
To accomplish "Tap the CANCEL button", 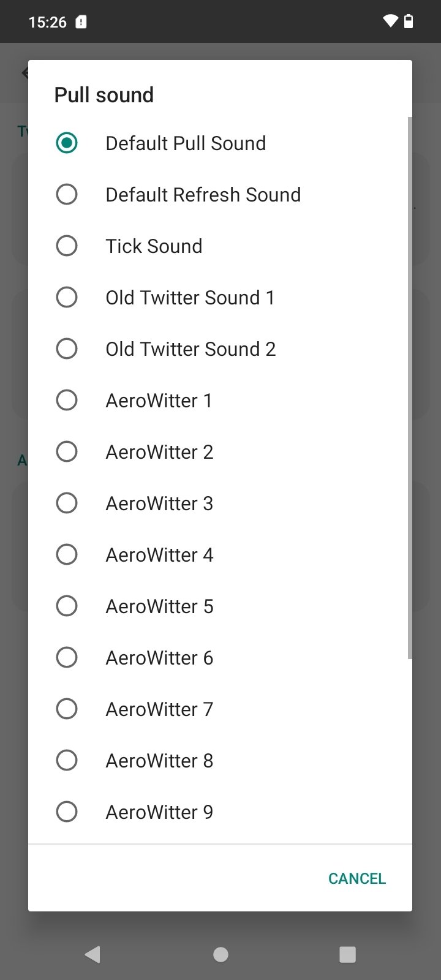I will [x=357, y=878].
